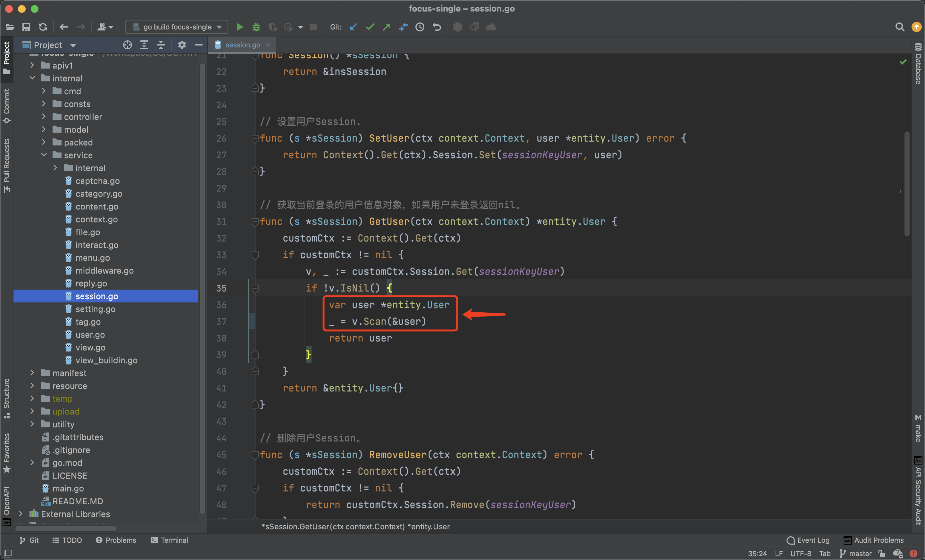
Task: Expand the controller folder
Action: (x=44, y=117)
